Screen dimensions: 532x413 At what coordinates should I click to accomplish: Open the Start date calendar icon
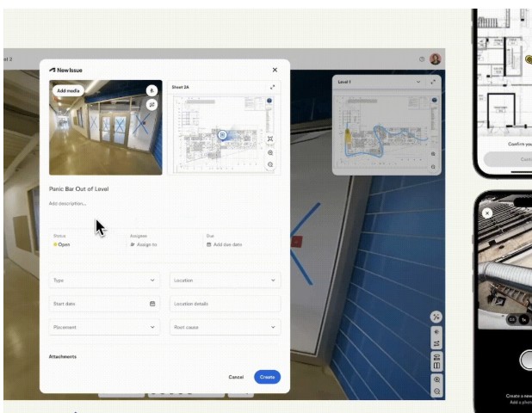tap(152, 304)
